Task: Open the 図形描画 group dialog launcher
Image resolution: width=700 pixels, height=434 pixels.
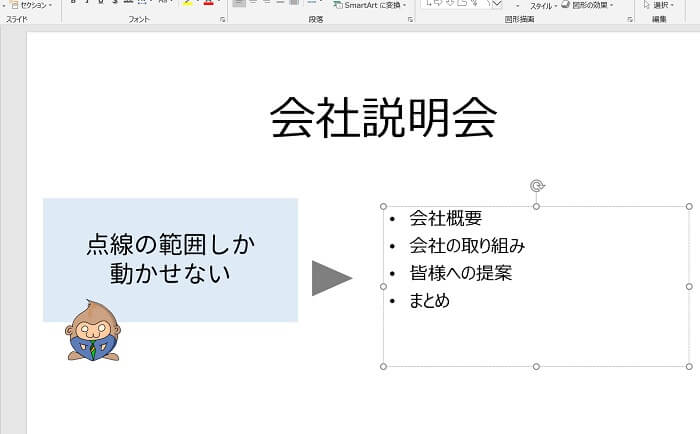Action: coord(631,19)
